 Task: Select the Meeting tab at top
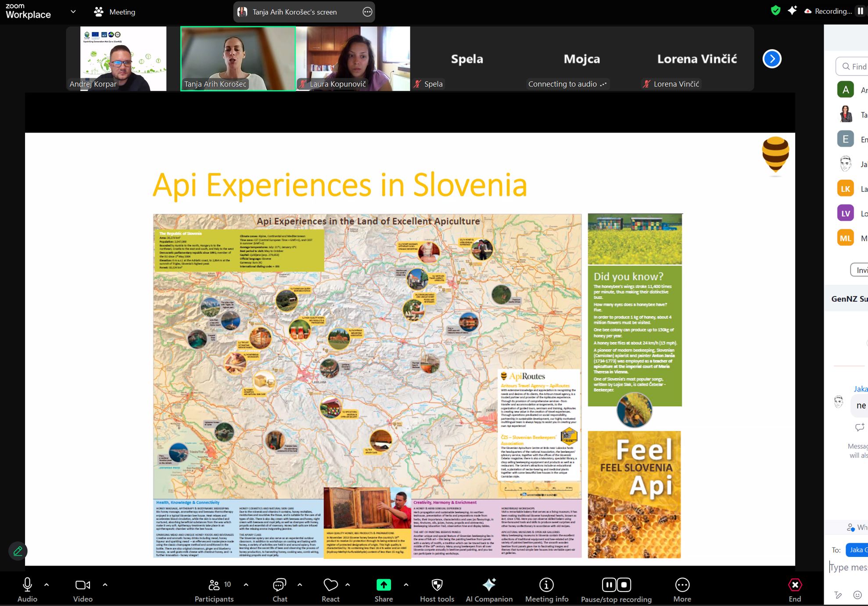(115, 12)
